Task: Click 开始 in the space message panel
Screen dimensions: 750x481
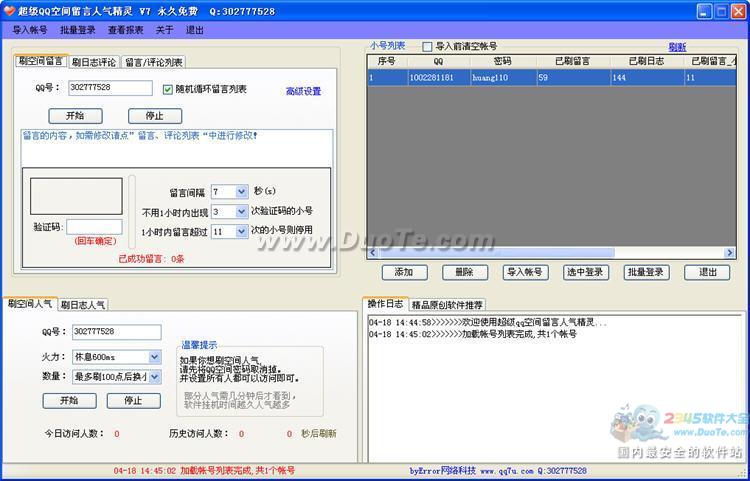Action: (75, 116)
